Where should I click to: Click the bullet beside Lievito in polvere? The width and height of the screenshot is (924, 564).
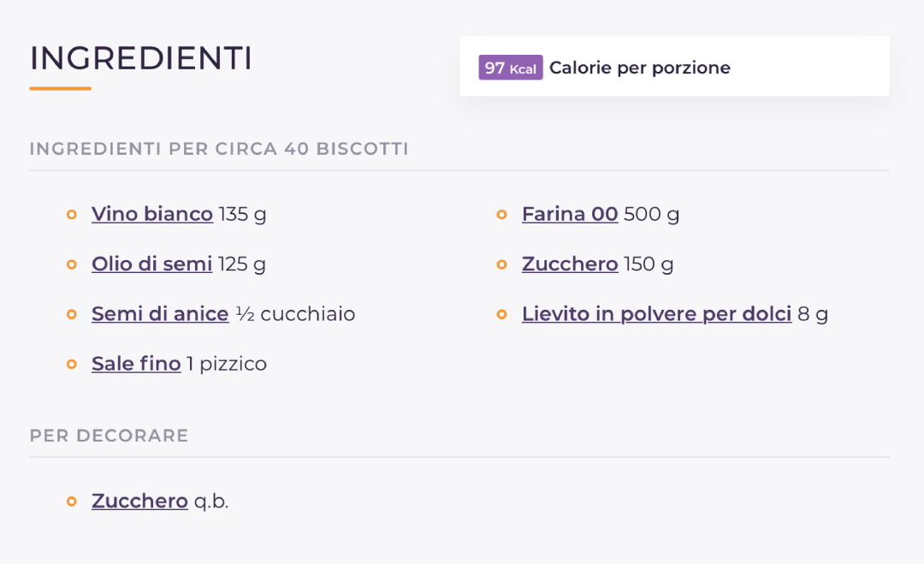502,315
